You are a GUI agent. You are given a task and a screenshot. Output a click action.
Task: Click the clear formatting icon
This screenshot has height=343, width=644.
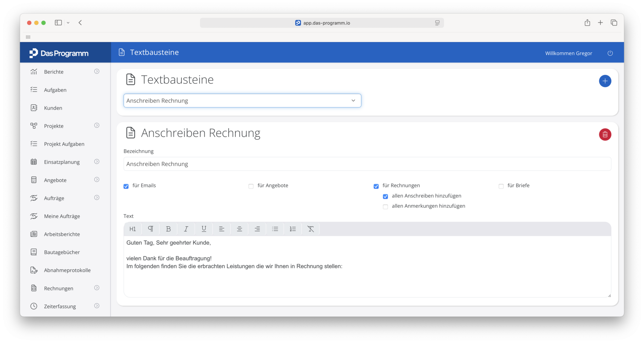(311, 229)
